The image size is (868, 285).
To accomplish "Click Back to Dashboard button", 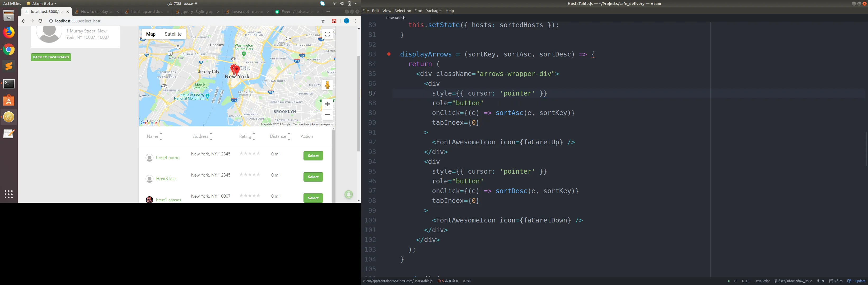I will (x=51, y=57).
